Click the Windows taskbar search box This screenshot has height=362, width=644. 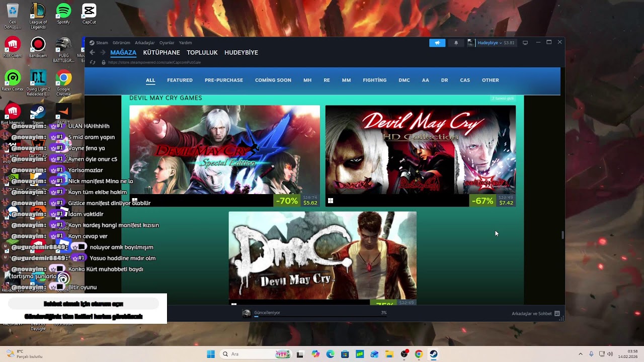coord(257,354)
